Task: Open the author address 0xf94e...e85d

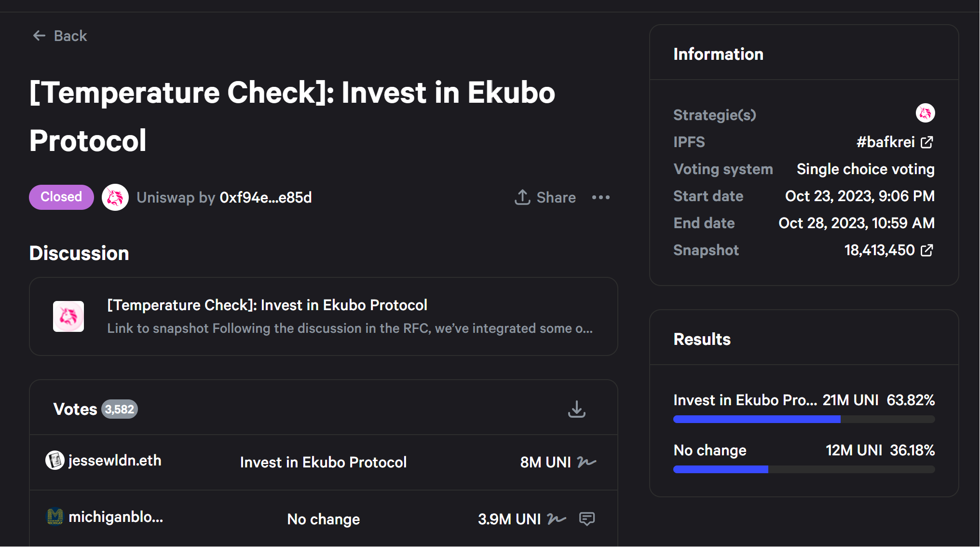Action: [266, 197]
